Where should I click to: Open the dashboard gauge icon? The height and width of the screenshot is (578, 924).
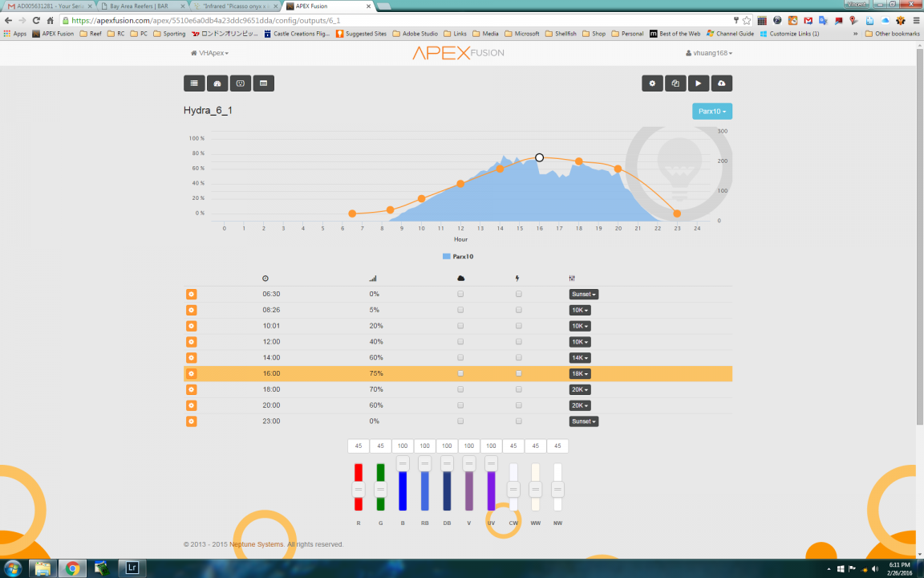point(217,83)
